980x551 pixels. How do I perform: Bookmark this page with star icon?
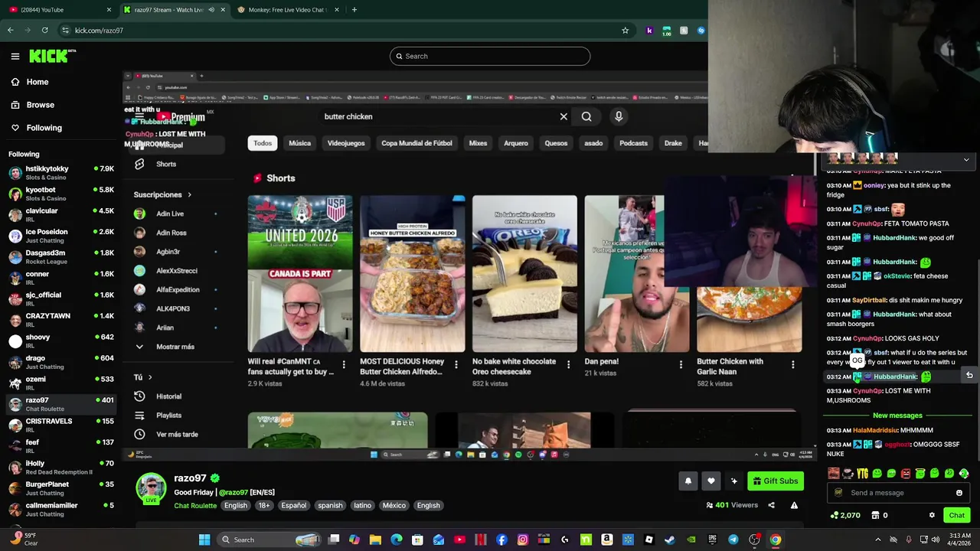(625, 30)
